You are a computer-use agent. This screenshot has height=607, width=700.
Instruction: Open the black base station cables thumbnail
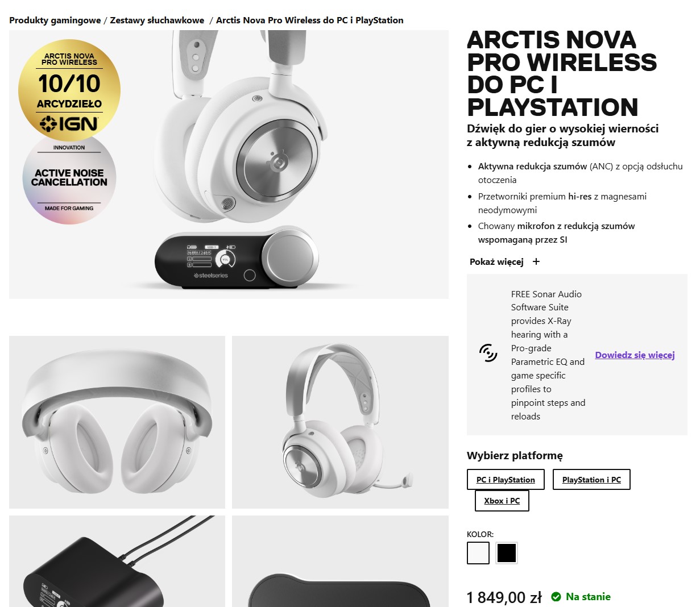pos(117,561)
